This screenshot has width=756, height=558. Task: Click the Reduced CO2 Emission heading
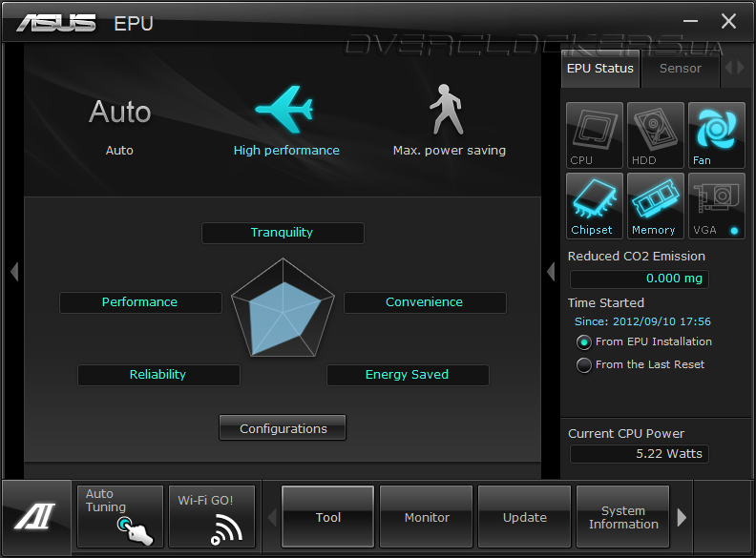coord(636,256)
